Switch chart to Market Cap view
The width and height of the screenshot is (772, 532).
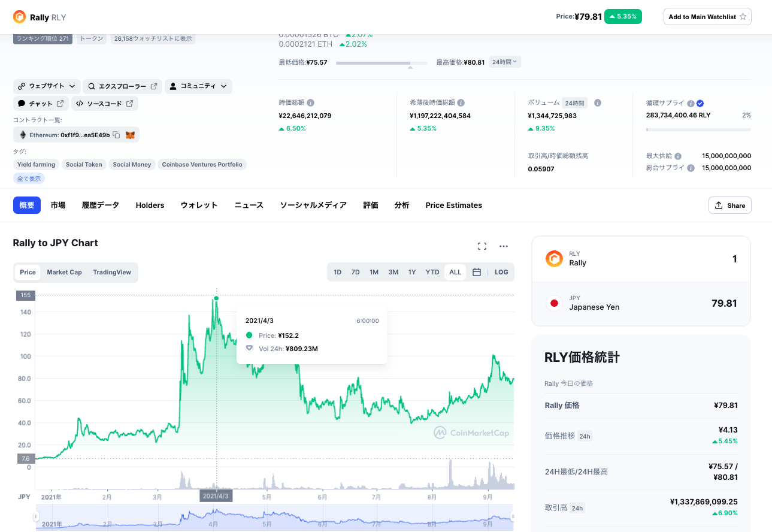[x=64, y=272]
